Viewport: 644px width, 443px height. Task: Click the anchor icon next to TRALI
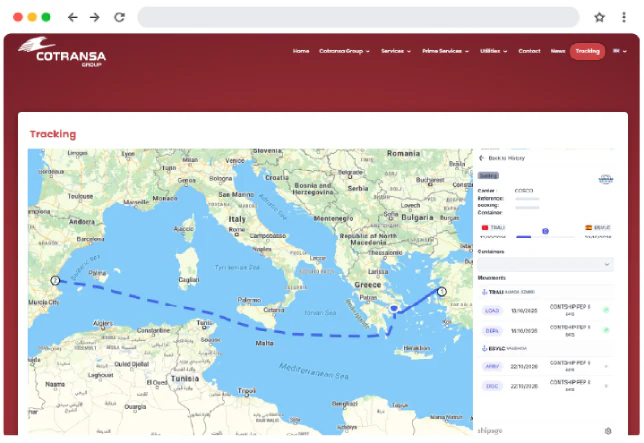pos(484,292)
